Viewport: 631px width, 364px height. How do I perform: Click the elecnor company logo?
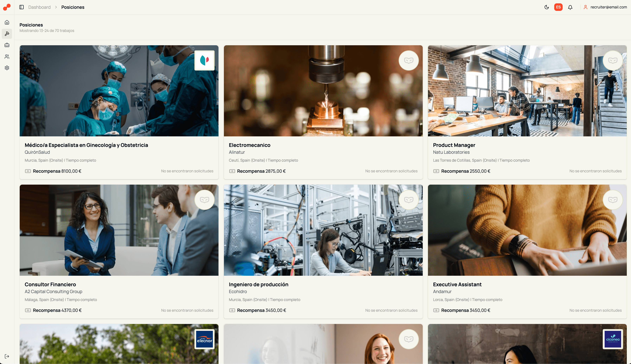[204, 339]
